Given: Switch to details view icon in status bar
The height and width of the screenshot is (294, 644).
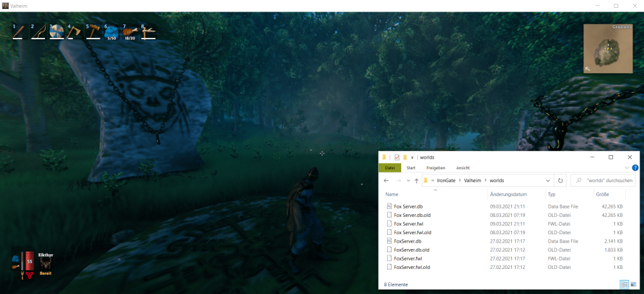Looking at the screenshot, I should 624,284.
